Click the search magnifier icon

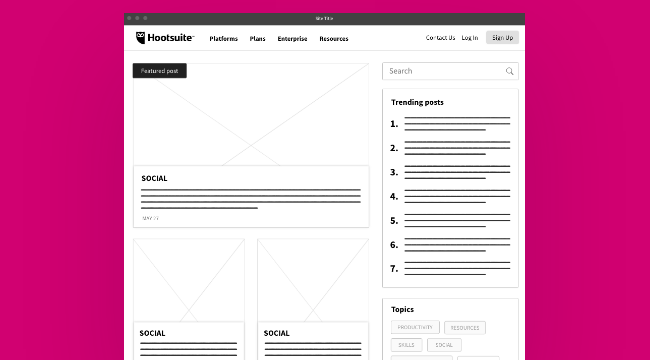point(509,71)
